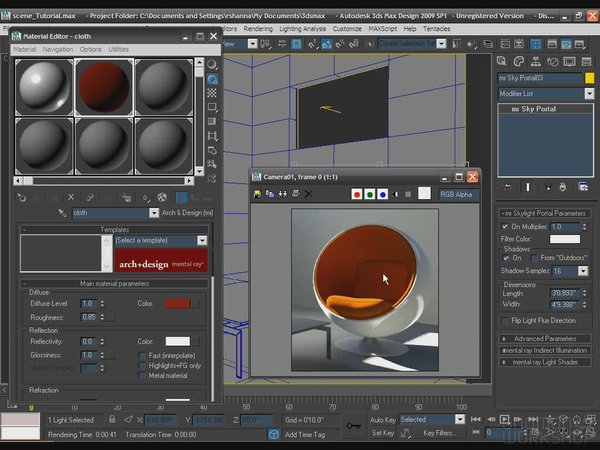Open the RGB Alpha channel dropdown
The width and height of the screenshot is (600, 450).
[x=458, y=194]
